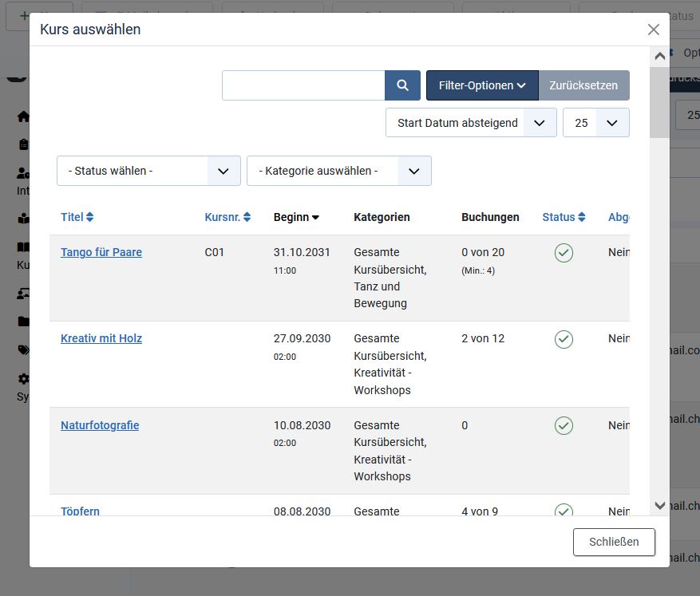
Task: Close the Kurs auswählen dialog with X
Action: point(654,30)
